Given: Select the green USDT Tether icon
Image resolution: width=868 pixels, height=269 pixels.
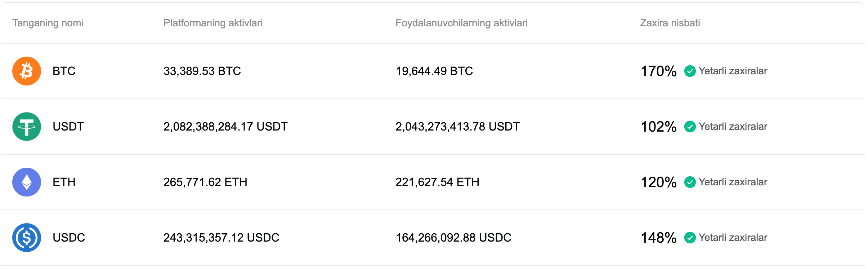Looking at the screenshot, I should pos(27,127).
